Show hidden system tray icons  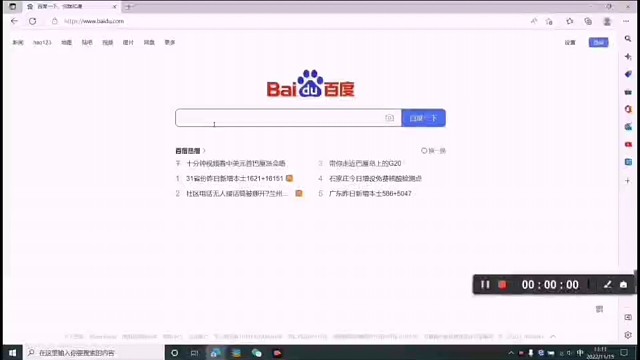511,353
